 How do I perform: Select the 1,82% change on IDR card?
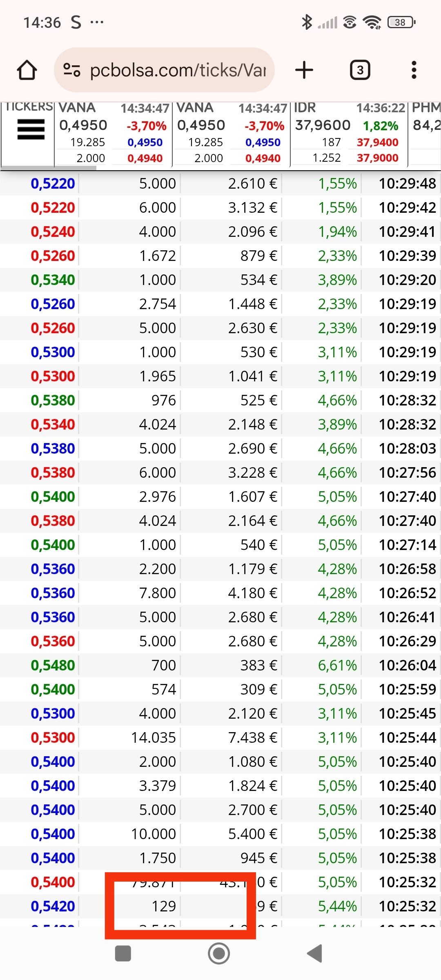point(381,126)
